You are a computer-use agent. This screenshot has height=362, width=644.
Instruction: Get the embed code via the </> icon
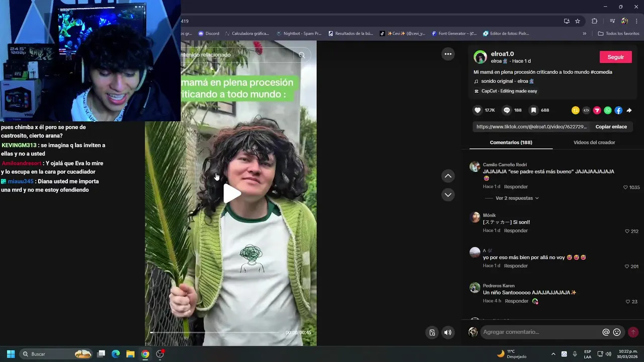[586, 110]
